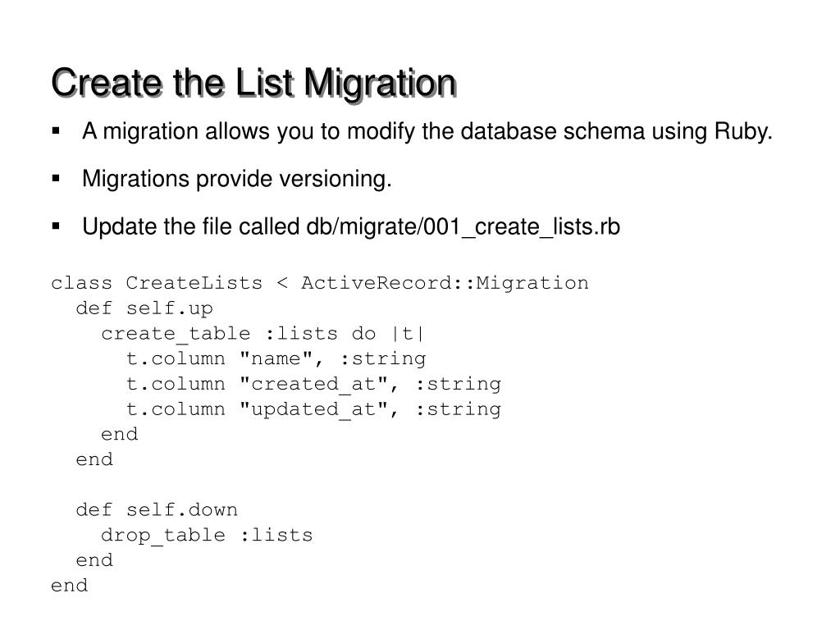Select the t.column "updated_at" code line
The image size is (840, 630).
pyautogui.click(x=313, y=409)
